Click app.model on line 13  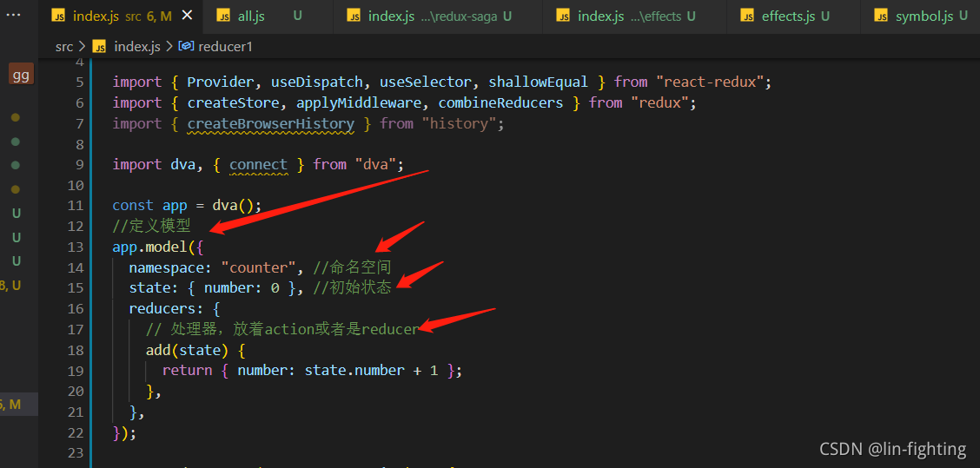point(150,247)
